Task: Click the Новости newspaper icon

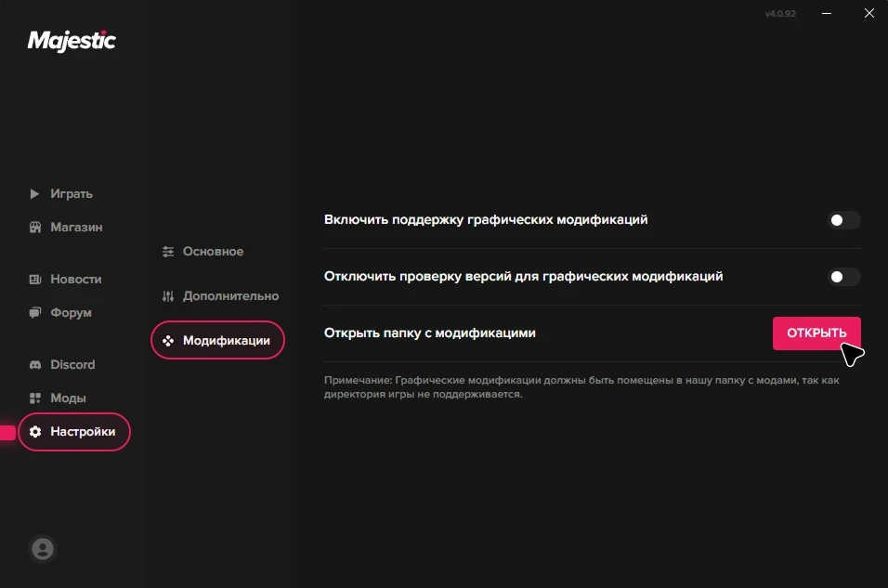Action: 35,280
